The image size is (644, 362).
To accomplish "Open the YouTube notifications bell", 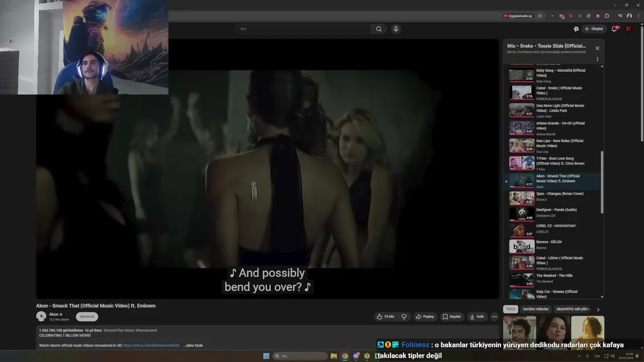I will point(614,29).
